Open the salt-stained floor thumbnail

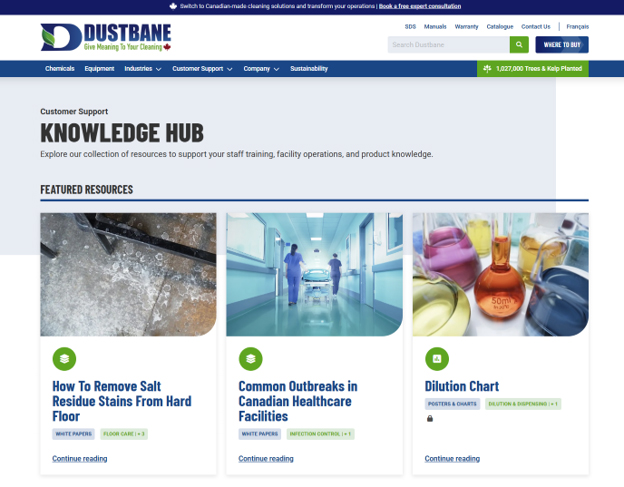128,274
